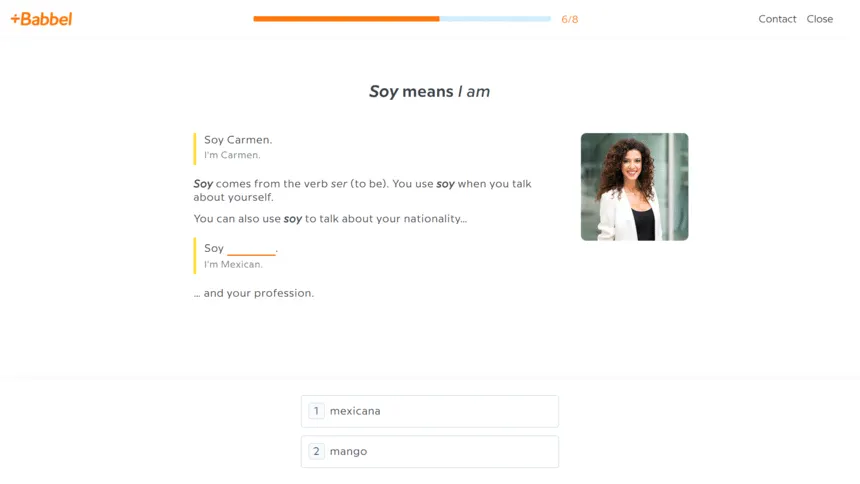Click the heading Soy means I am

[x=429, y=91]
